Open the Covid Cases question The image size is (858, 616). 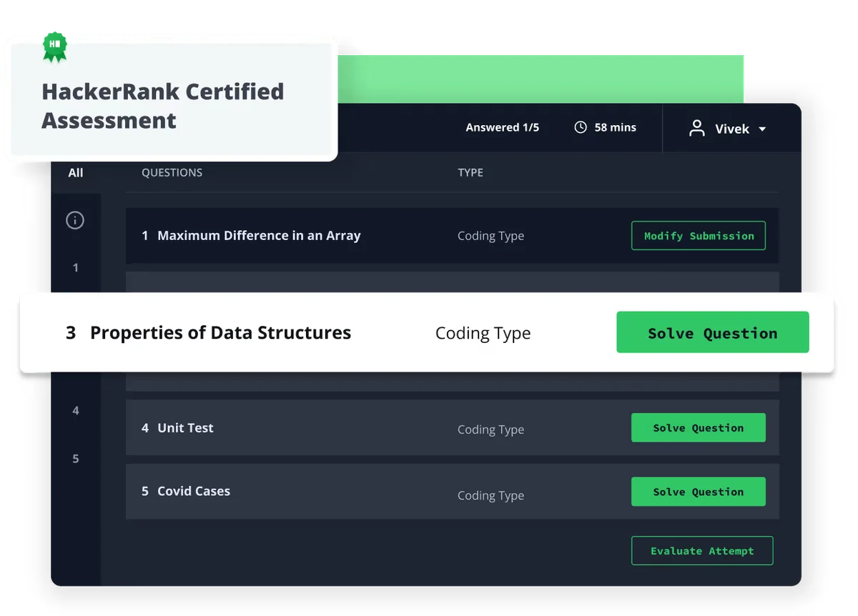tap(194, 491)
